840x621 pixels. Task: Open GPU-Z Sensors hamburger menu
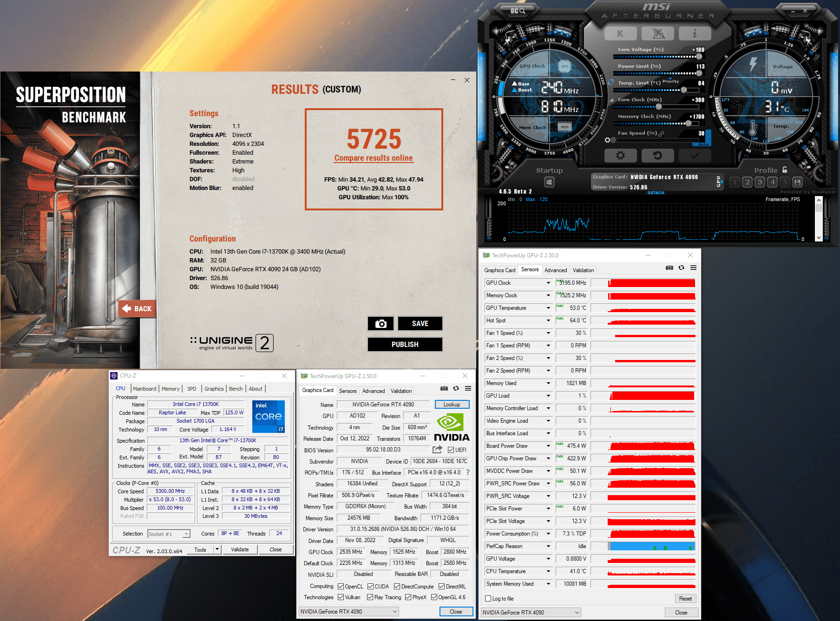click(693, 268)
